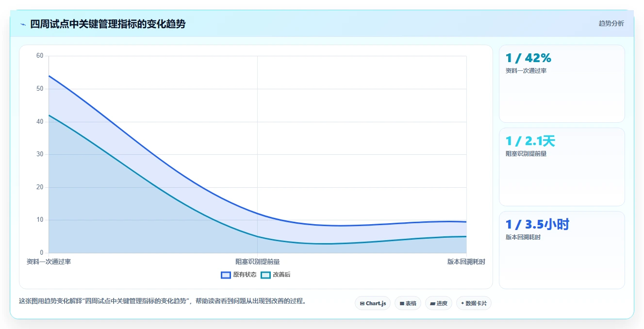Click the y-axis value 40
This screenshot has height=329, width=644.
40,121
